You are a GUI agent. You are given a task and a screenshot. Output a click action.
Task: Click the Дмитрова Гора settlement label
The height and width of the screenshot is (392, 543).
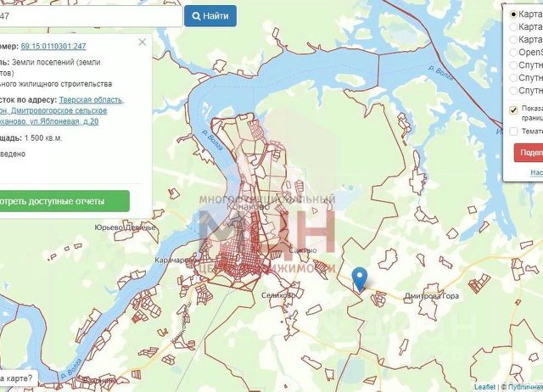(x=432, y=296)
